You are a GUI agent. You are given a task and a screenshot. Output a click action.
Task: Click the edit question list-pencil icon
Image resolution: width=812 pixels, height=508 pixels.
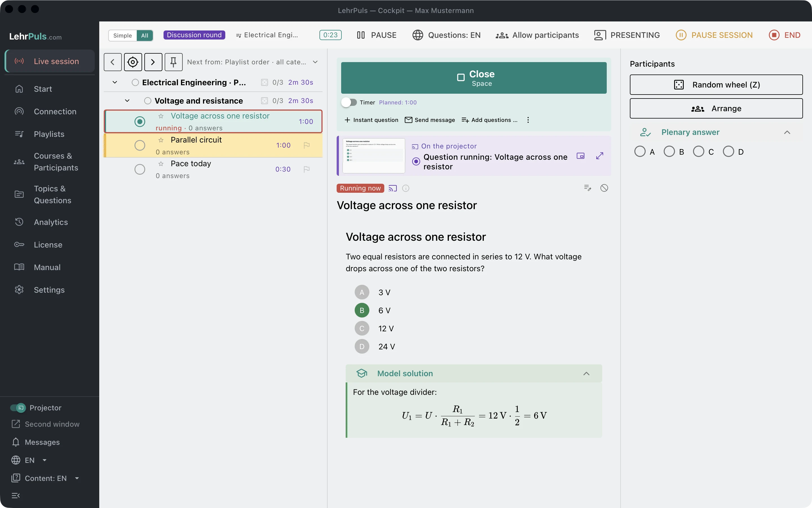coord(587,188)
